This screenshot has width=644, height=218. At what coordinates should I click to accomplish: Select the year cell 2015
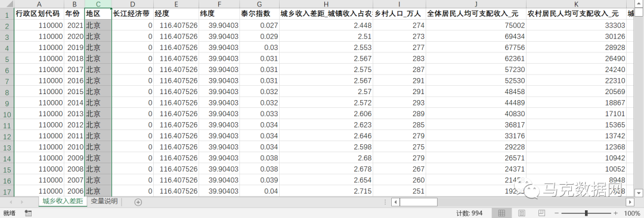(x=75, y=92)
